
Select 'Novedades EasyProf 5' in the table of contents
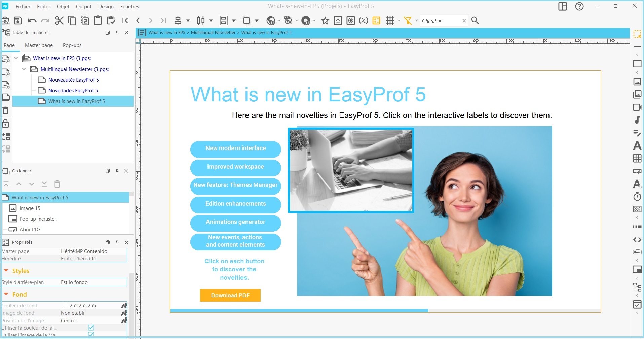click(73, 90)
